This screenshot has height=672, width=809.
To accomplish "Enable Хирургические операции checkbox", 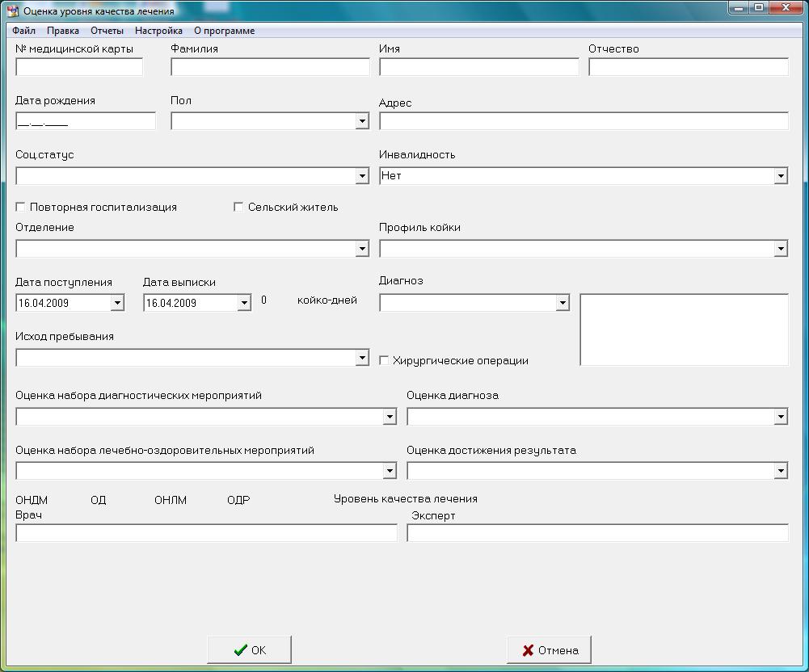I will (x=384, y=360).
